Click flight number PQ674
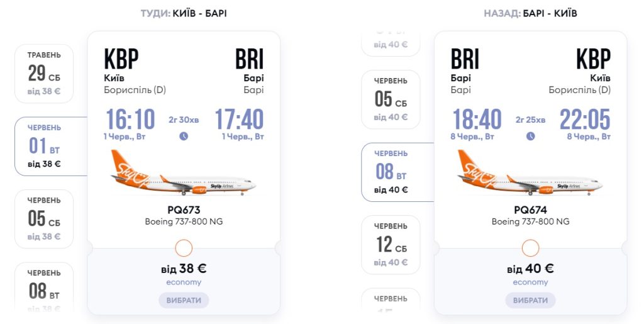The height and width of the screenshot is (324, 644). (530, 210)
